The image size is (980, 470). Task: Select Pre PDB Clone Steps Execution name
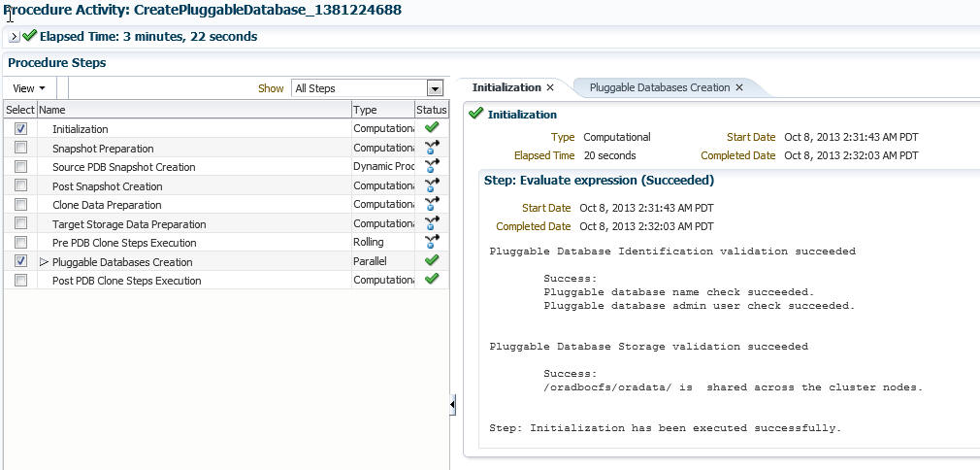[x=124, y=243]
